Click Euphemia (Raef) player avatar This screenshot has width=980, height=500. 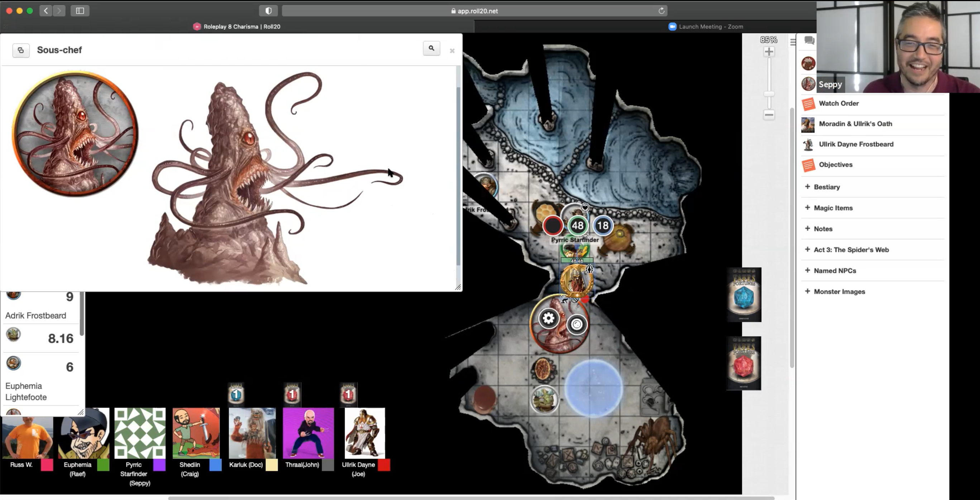[x=84, y=433]
